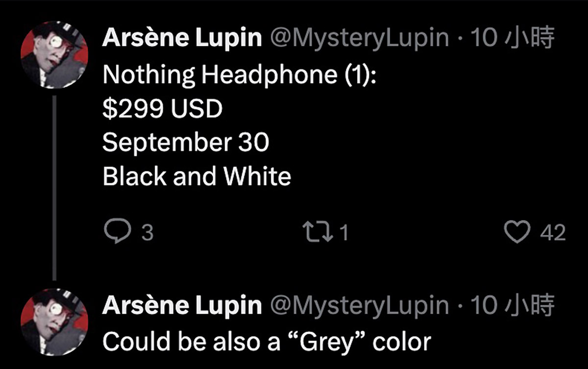The image size is (588, 369).
Task: Click the "September 30" date line
Action: click(x=186, y=143)
